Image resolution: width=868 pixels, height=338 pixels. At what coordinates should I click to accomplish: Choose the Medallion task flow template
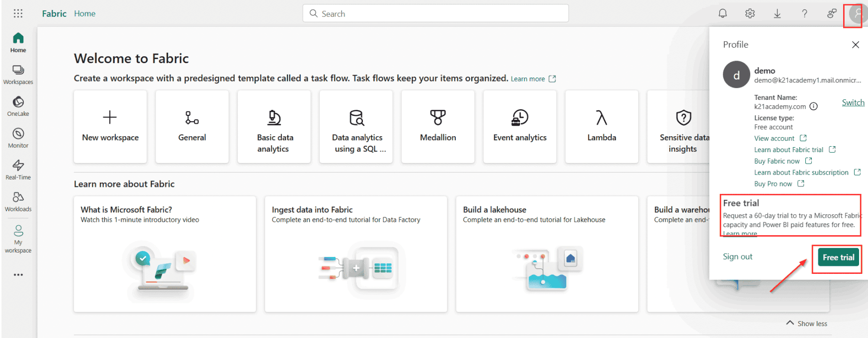click(x=437, y=126)
